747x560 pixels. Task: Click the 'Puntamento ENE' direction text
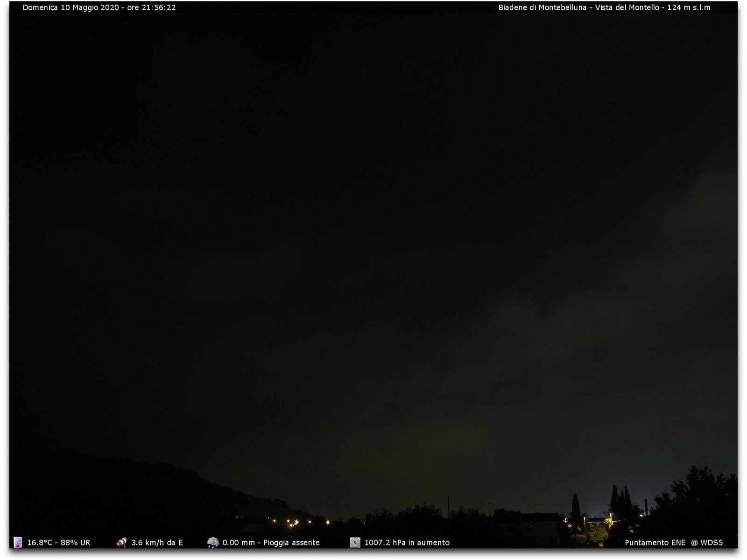pos(655,543)
